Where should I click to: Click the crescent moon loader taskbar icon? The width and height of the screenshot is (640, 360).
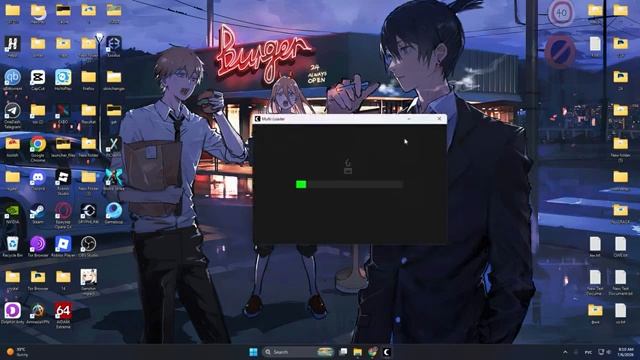click(386, 352)
